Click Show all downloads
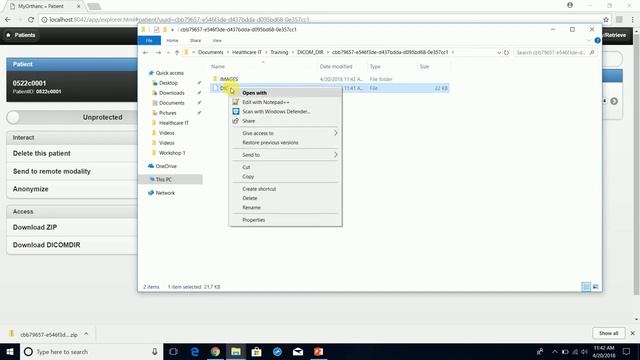The width and height of the screenshot is (640, 360). [609, 333]
